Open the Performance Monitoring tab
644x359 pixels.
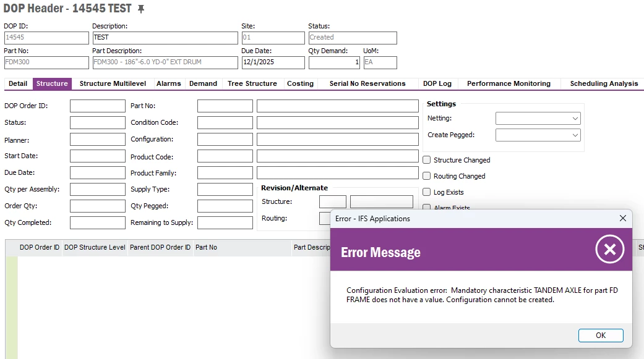509,83
